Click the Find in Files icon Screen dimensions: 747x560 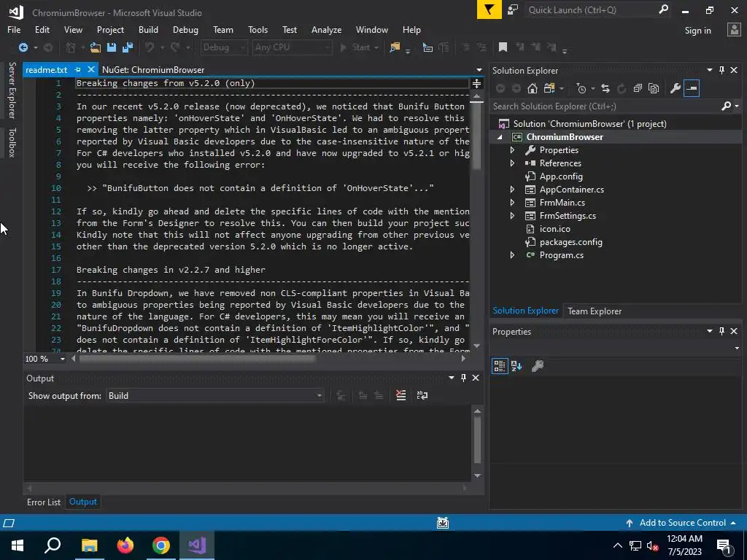coord(395,47)
